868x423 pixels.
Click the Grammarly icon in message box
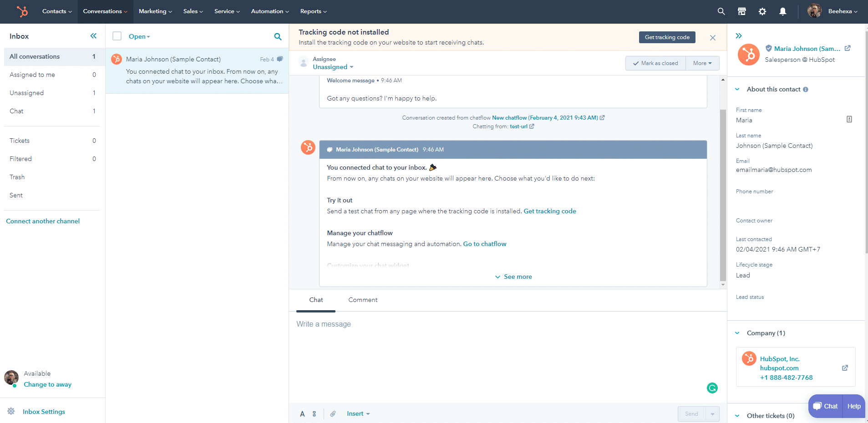coord(712,388)
